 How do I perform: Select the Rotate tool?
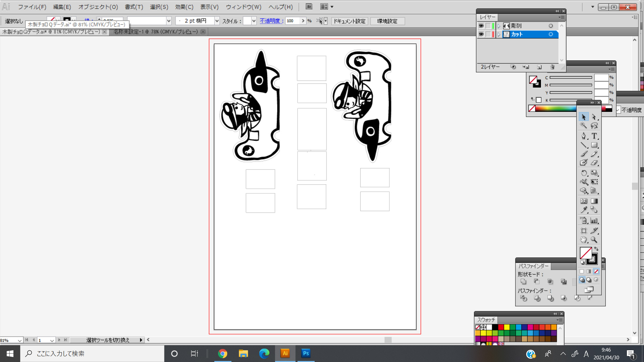[x=584, y=173]
